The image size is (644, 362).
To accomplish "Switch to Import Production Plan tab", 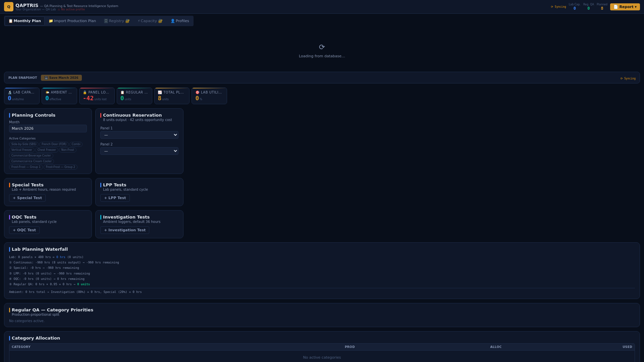I will pos(72,21).
